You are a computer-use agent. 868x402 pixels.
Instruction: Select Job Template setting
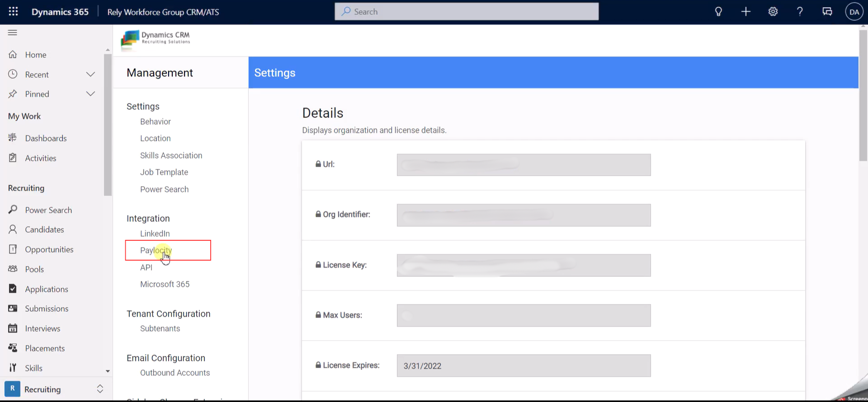click(x=164, y=172)
